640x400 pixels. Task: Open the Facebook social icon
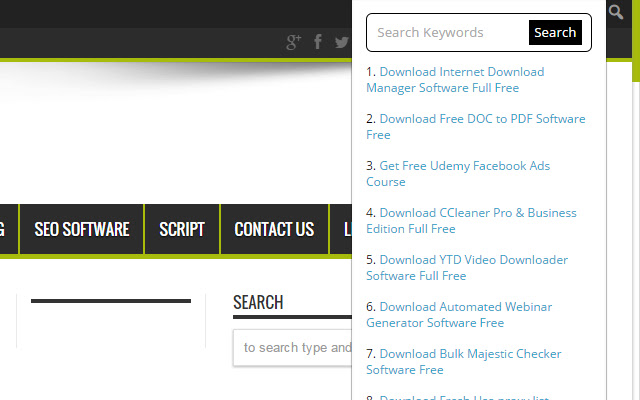point(318,42)
